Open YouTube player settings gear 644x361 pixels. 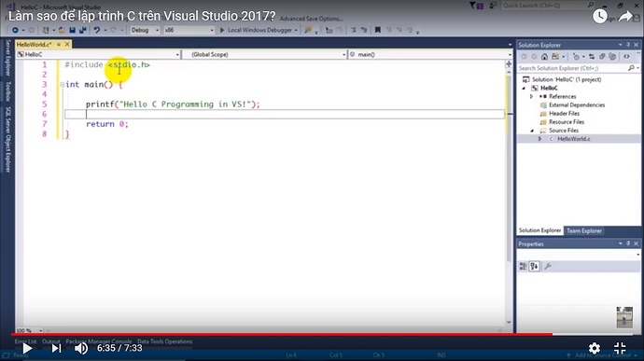coord(595,348)
